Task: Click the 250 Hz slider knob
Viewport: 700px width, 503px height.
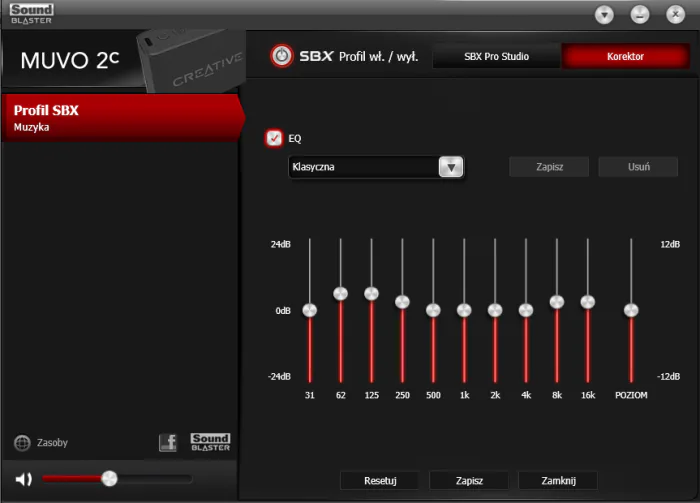Action: click(402, 302)
